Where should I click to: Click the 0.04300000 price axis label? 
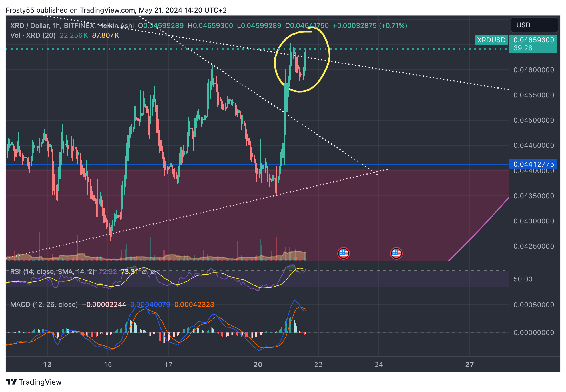(534, 221)
